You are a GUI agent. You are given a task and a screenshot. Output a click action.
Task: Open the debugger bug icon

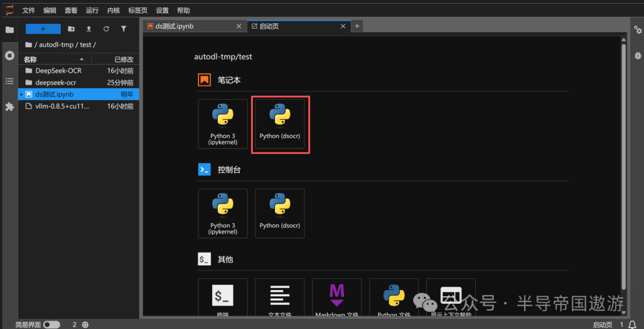(x=637, y=56)
